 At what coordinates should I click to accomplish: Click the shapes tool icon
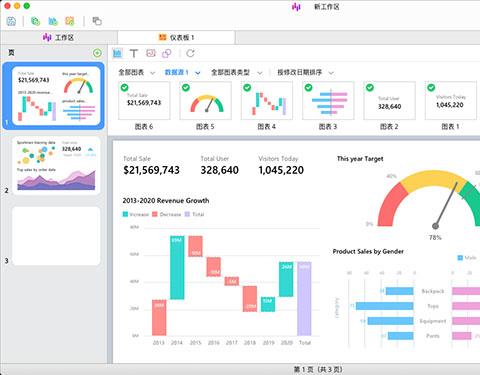[167, 53]
